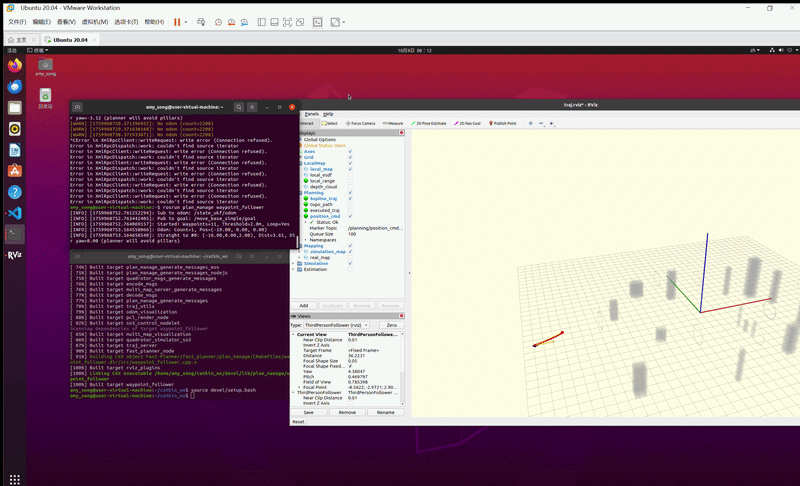Uncheck the simulation_map display checkbox

pos(350,251)
